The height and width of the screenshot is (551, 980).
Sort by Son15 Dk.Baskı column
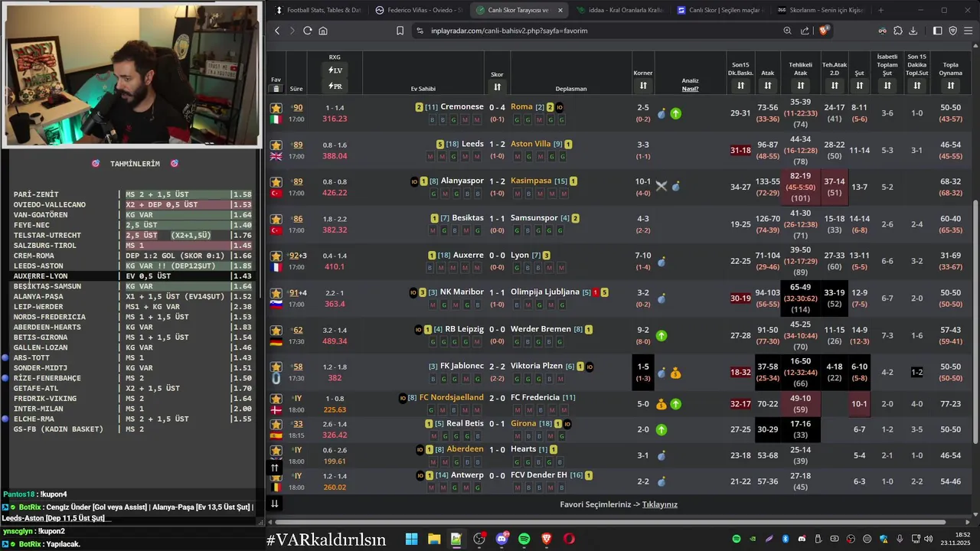point(740,86)
